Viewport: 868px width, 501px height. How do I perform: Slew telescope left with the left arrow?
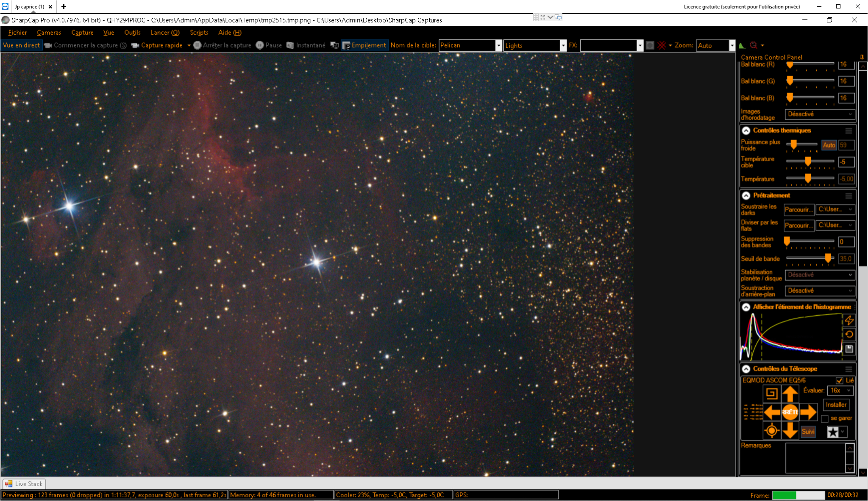[772, 412]
